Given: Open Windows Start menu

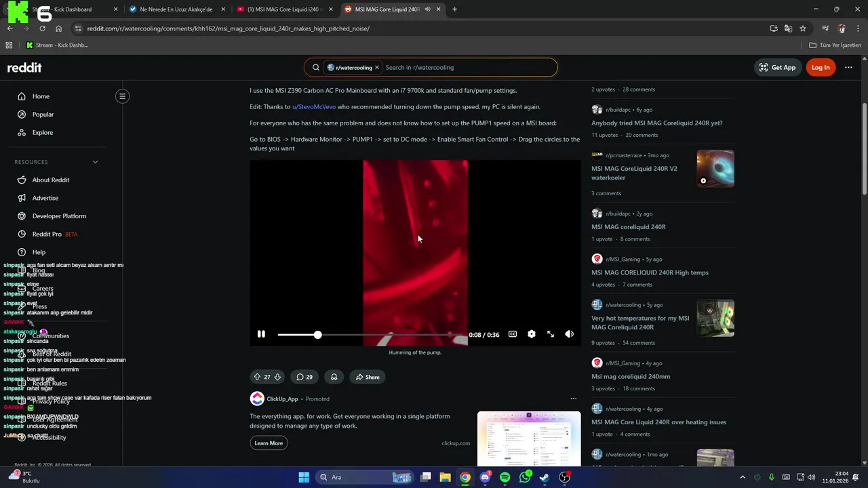Looking at the screenshot, I should tap(304, 477).
